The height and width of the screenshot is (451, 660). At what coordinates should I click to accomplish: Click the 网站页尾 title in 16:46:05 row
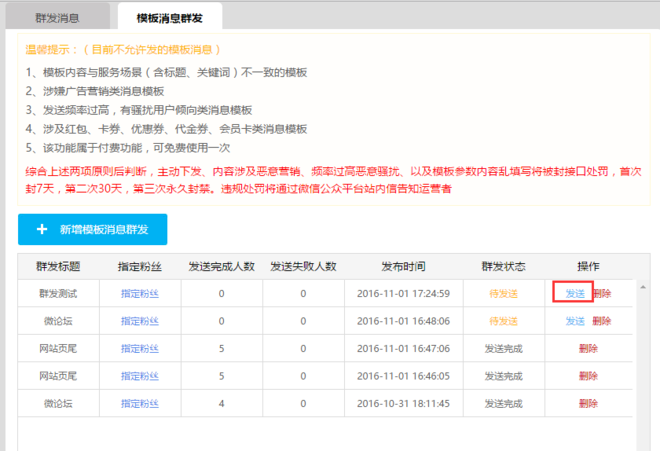coord(58,376)
